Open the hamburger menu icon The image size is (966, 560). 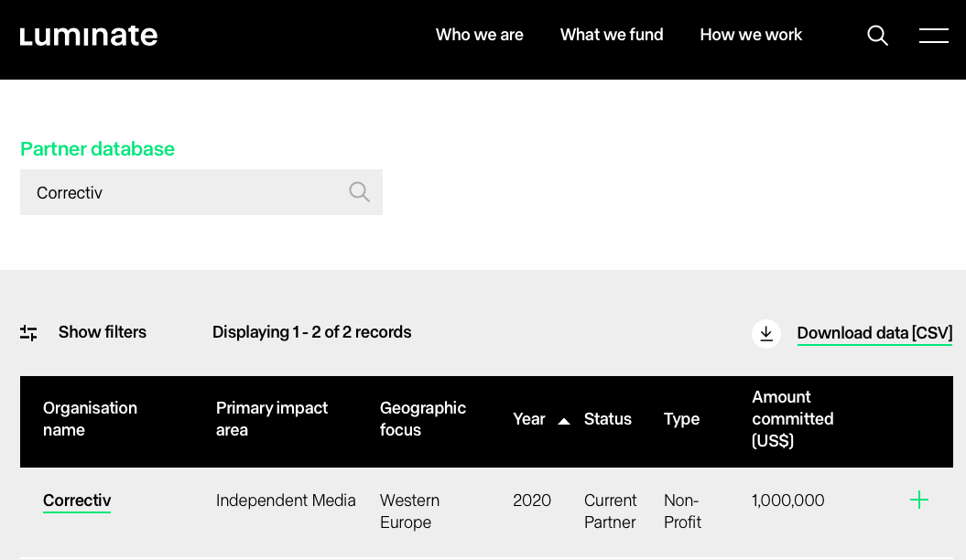933,36
